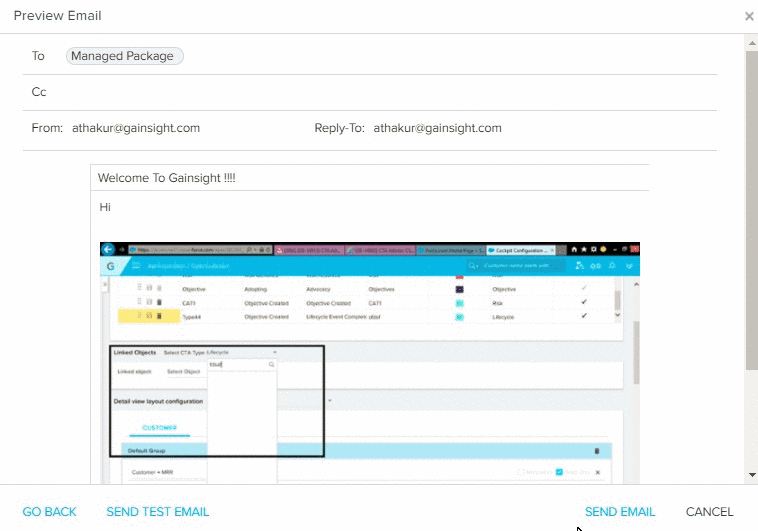Send a test email

[x=158, y=512]
